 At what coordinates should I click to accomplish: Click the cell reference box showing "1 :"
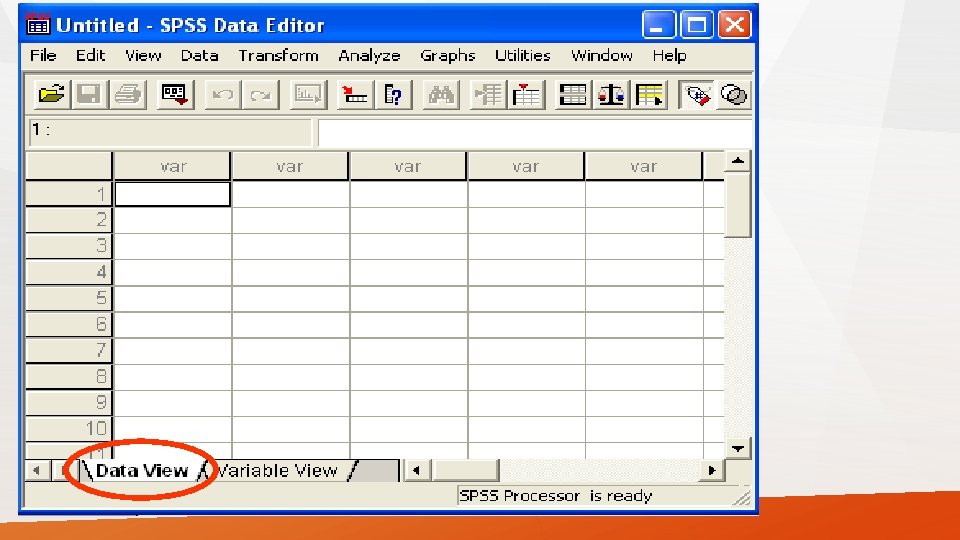coord(170,132)
